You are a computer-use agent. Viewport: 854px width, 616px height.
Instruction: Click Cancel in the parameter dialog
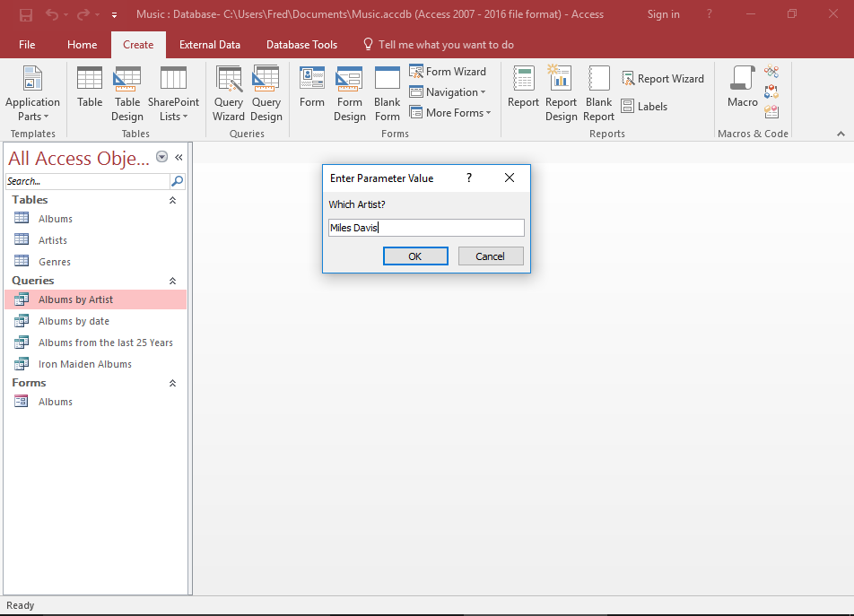coord(491,256)
